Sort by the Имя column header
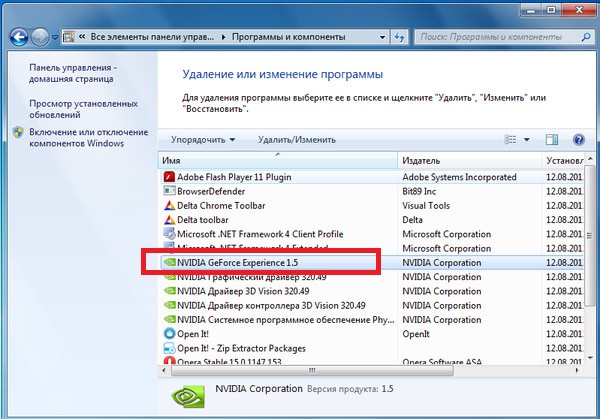Screen dimensions: 600x419 278,161
